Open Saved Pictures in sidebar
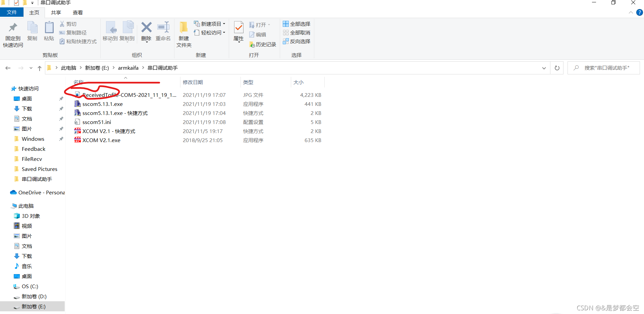This screenshot has width=644, height=314. 40,169
